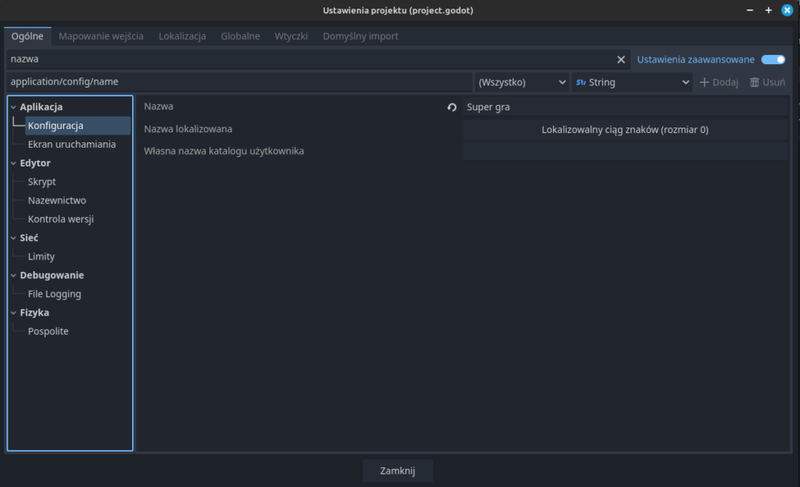Open the Mapowanie wejścia tab
This screenshot has height=487, width=800.
tap(101, 36)
